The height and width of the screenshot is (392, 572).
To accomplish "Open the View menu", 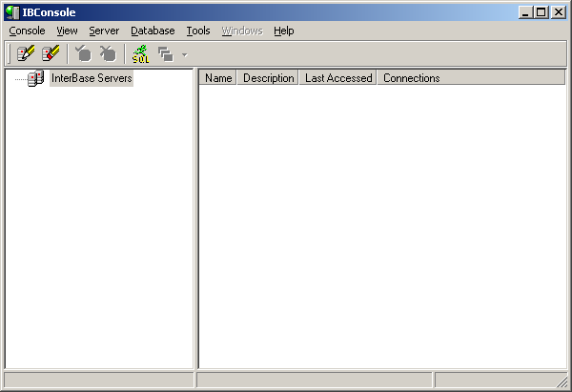I will pos(67,31).
